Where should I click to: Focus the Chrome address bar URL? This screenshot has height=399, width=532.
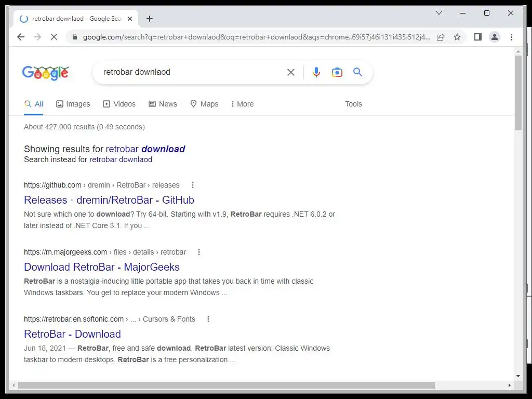pyautogui.click(x=257, y=37)
